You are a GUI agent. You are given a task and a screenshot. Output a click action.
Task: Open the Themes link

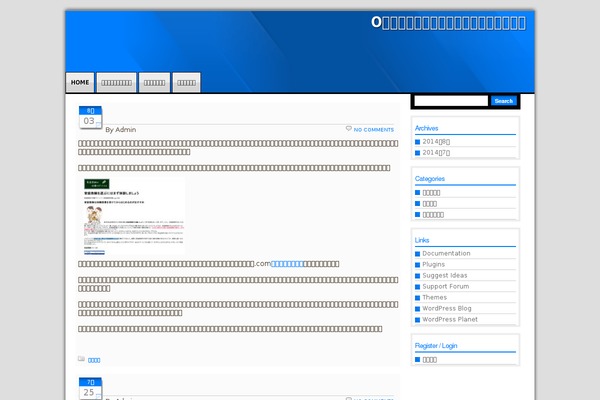pos(434,297)
